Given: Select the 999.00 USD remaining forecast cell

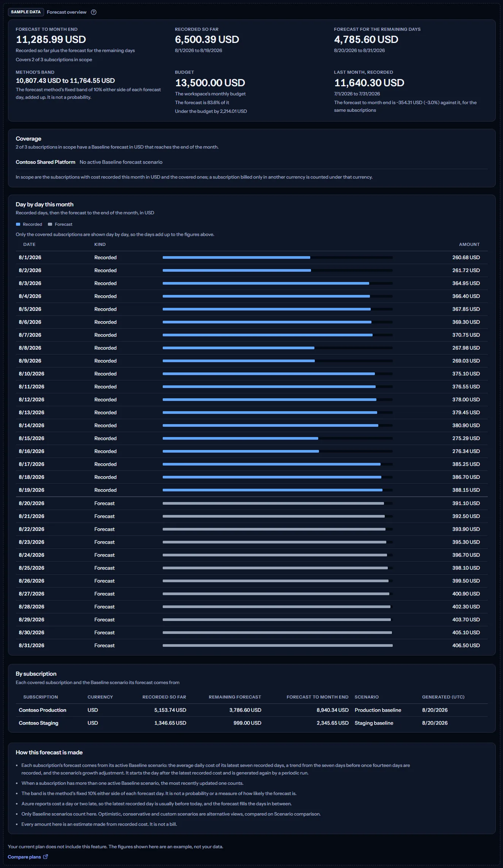Looking at the screenshot, I should click(248, 723).
